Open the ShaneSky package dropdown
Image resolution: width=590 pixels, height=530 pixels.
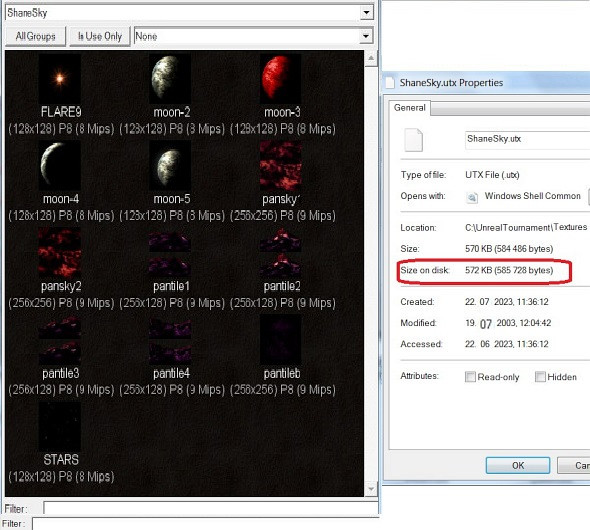[366, 13]
